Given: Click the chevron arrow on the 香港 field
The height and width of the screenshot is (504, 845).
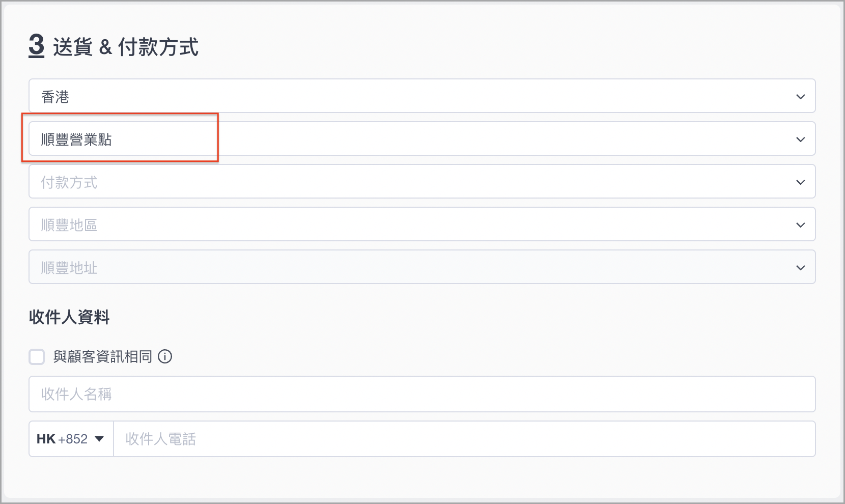Looking at the screenshot, I should [x=801, y=97].
